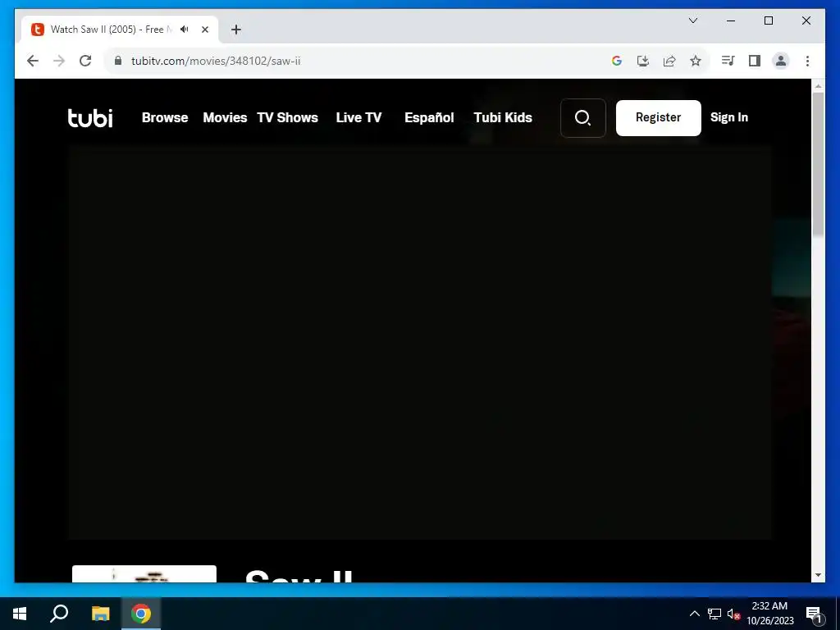Click the Saw II poster thumbnail

[x=144, y=573]
